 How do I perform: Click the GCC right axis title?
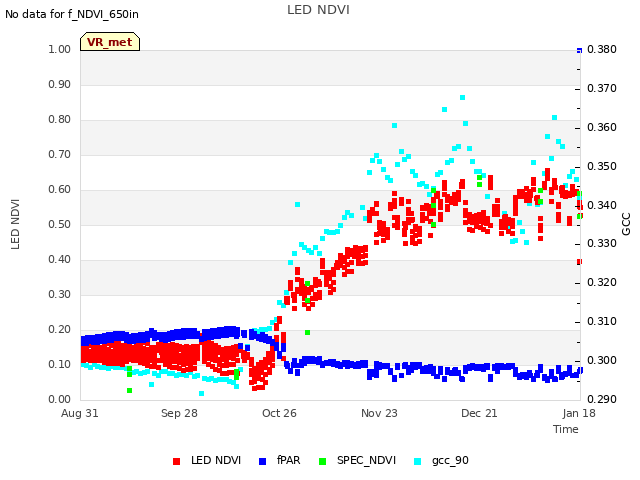tap(626, 224)
